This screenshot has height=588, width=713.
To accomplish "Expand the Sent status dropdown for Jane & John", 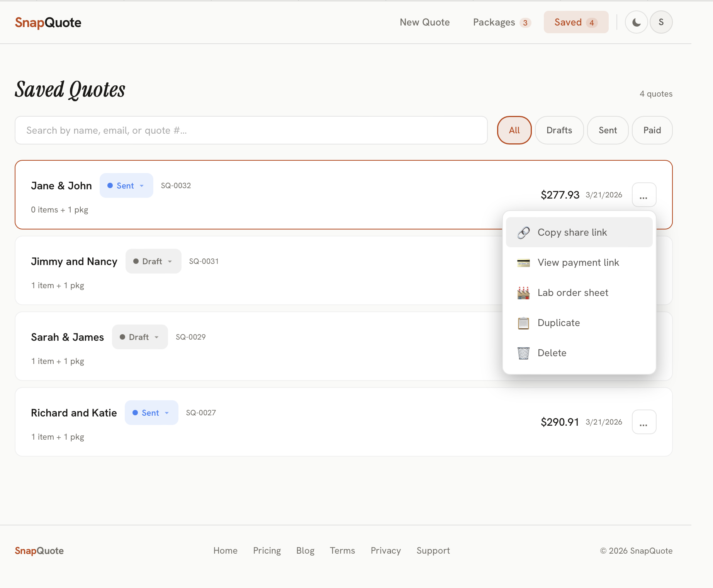I will click(x=126, y=185).
